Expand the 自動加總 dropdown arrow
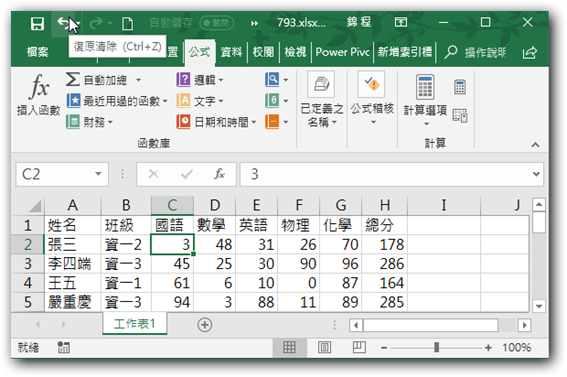The width and height of the screenshot is (567, 377). click(138, 80)
